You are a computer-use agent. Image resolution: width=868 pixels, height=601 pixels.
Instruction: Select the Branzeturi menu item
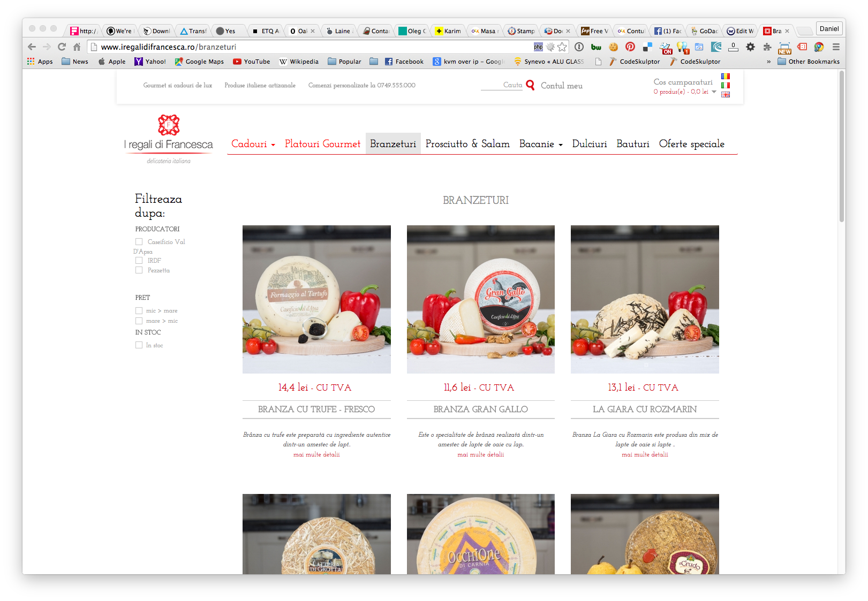click(393, 144)
